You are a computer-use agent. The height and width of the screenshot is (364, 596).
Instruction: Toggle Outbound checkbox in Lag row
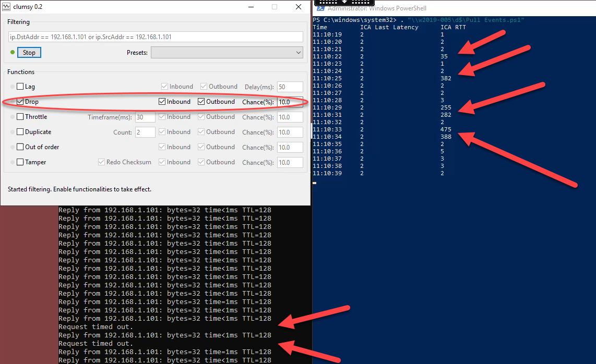click(204, 86)
